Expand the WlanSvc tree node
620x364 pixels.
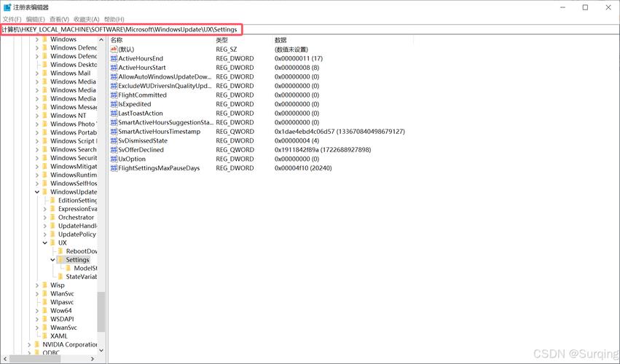[x=37, y=293]
